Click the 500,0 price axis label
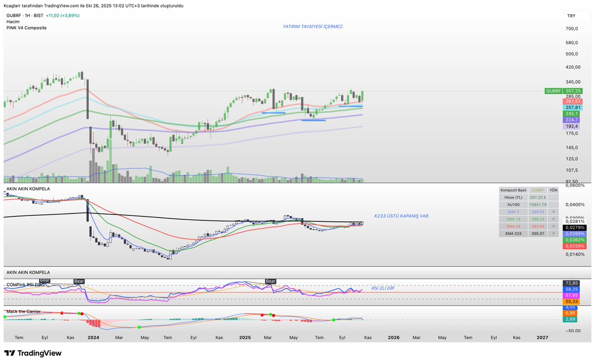The image size is (595, 364). click(x=572, y=54)
